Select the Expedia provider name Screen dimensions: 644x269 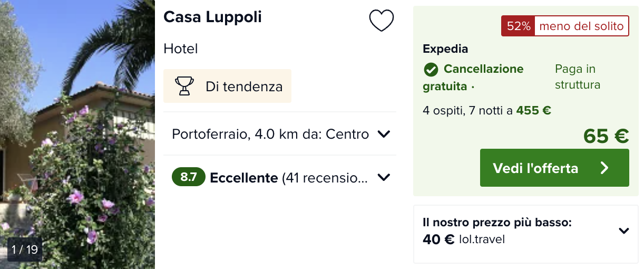pos(445,49)
